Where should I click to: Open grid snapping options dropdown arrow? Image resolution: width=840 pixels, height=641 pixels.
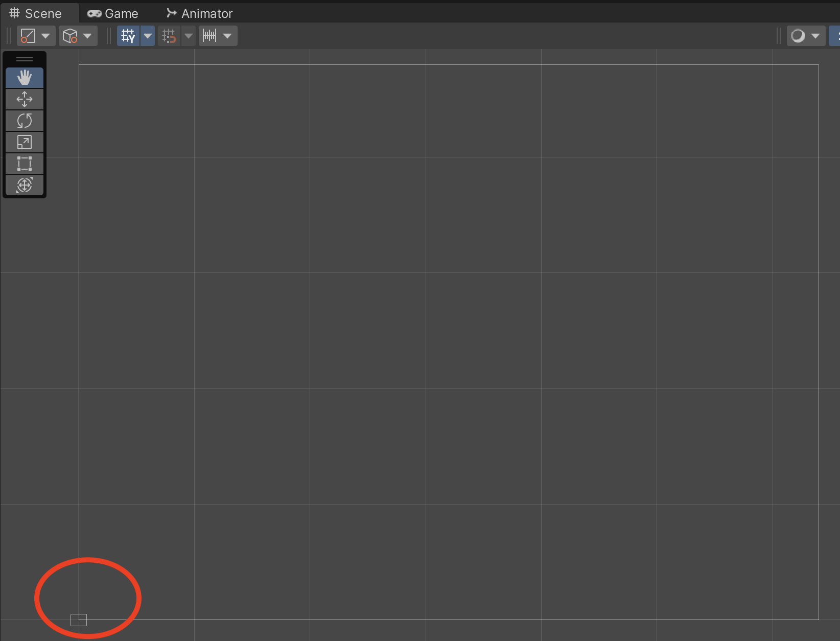pyautogui.click(x=189, y=36)
